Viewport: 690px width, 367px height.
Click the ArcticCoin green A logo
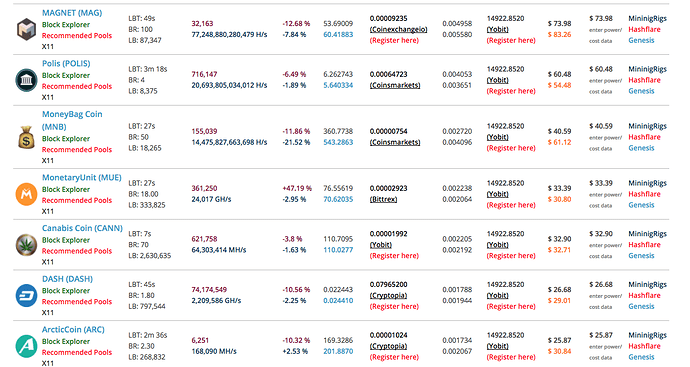click(26, 346)
